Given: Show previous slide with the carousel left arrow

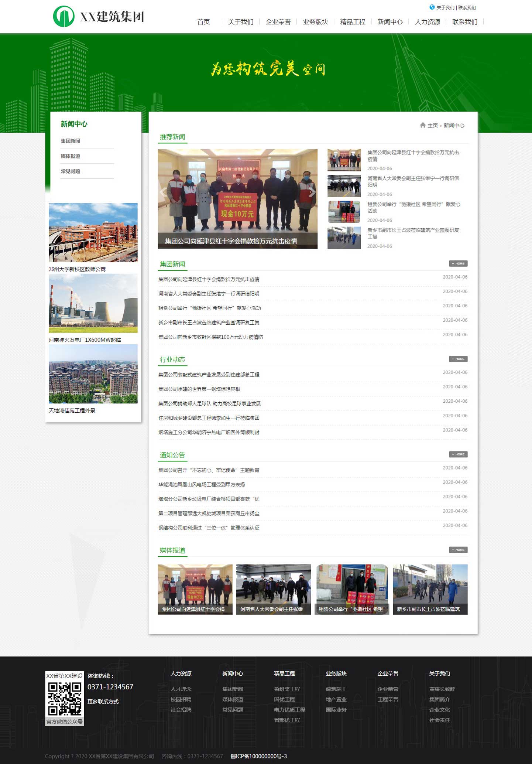Looking at the screenshot, I should 163,192.
